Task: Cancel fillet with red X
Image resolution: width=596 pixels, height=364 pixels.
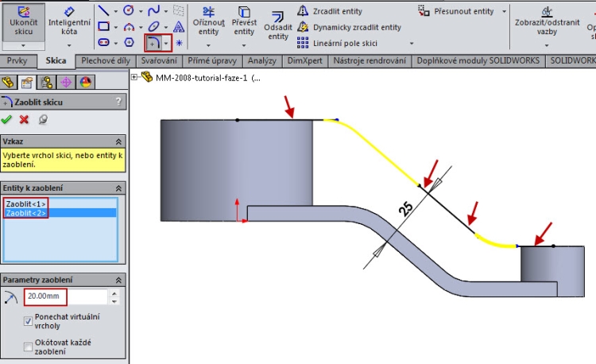Action: click(x=24, y=120)
